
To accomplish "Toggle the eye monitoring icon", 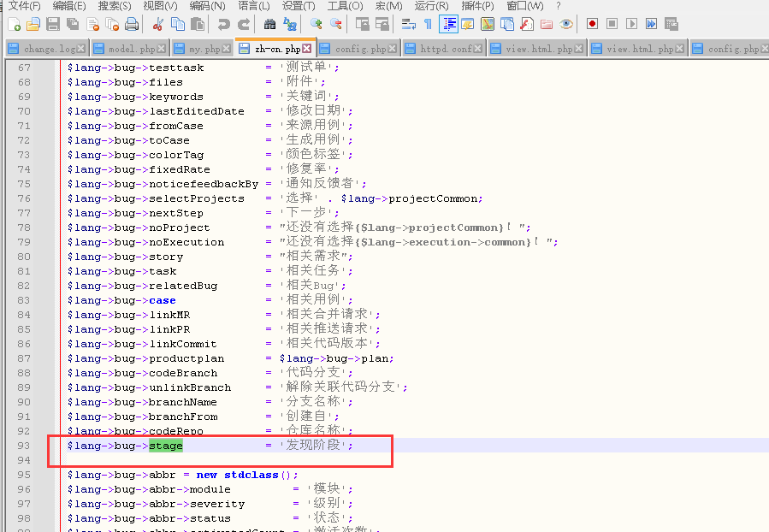I will pyautogui.click(x=565, y=24).
